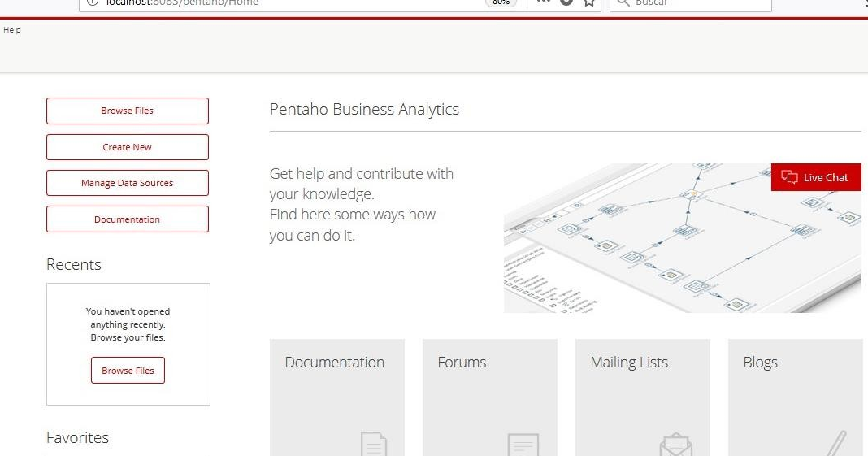
Task: Open the Help menu
Action: (12, 30)
